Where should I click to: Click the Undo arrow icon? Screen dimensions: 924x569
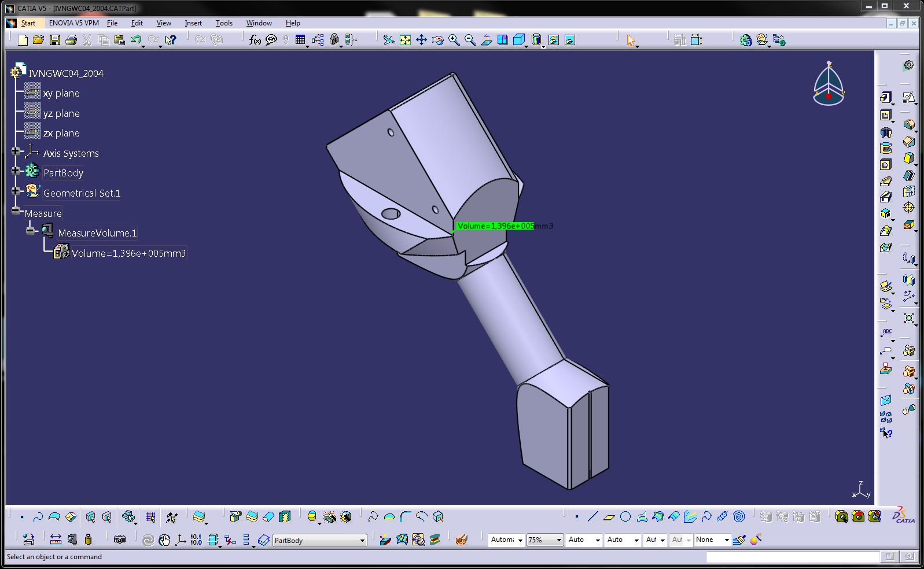(135, 40)
